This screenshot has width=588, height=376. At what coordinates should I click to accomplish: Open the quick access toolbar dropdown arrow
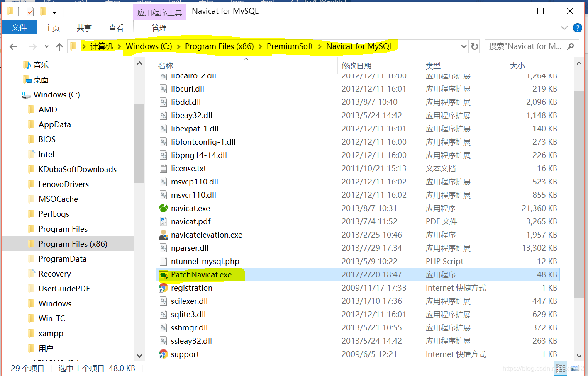[54, 12]
